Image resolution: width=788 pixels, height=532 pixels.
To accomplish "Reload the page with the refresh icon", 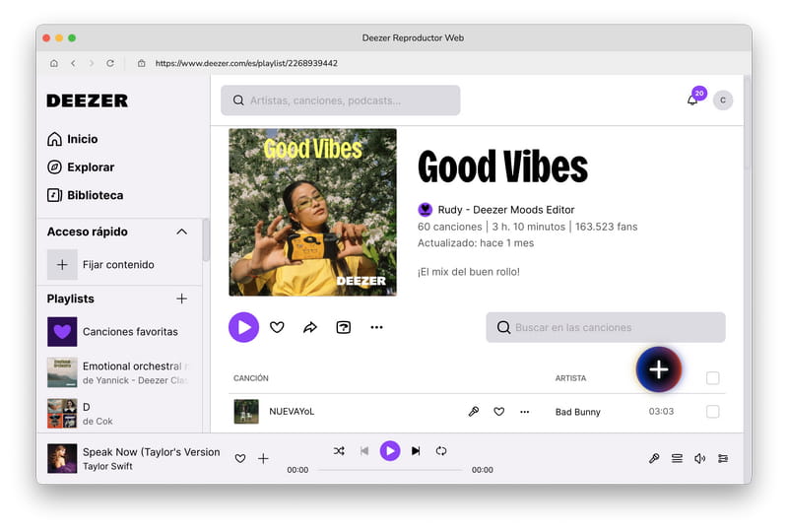I will pos(110,63).
